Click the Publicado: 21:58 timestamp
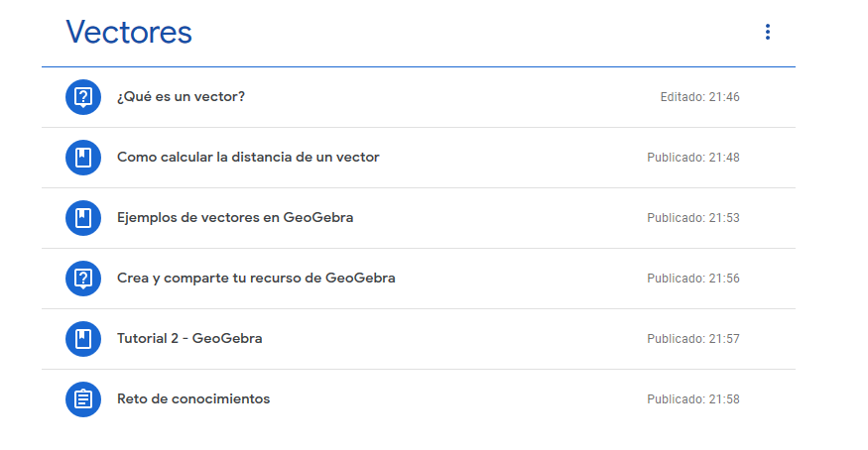This screenshot has width=868, height=450. click(693, 399)
